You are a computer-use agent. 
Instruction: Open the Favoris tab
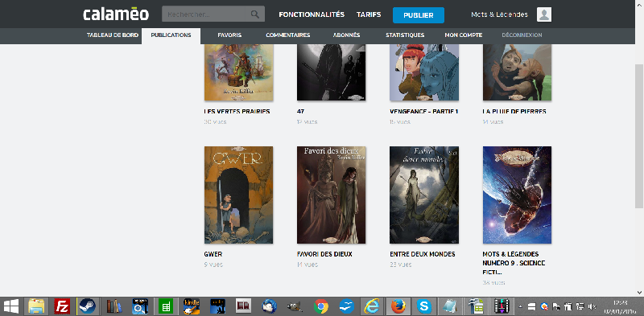229,35
